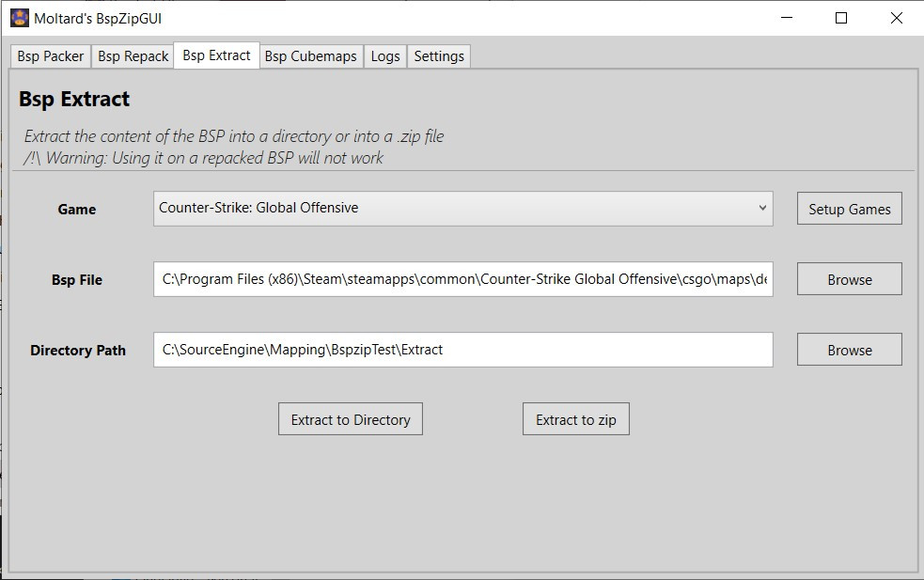This screenshot has width=924, height=580.
Task: Browse for an extraction directory
Action: tap(848, 349)
